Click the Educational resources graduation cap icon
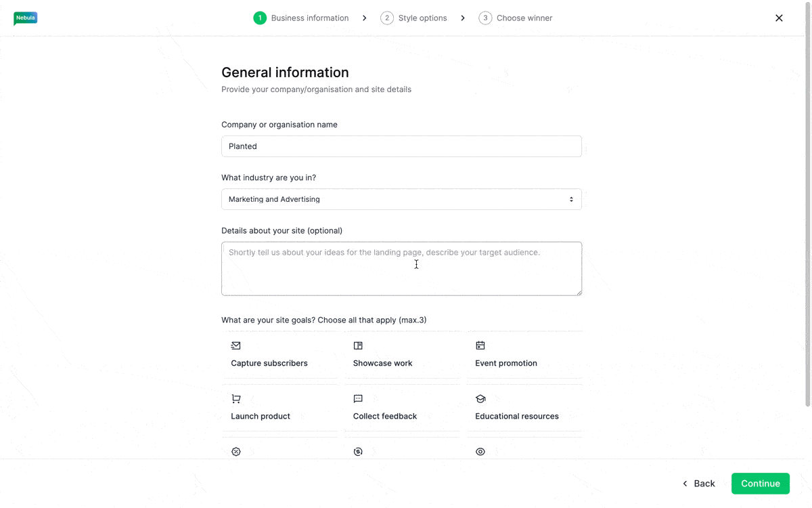Screen dimensions: 812x508 coord(480,399)
